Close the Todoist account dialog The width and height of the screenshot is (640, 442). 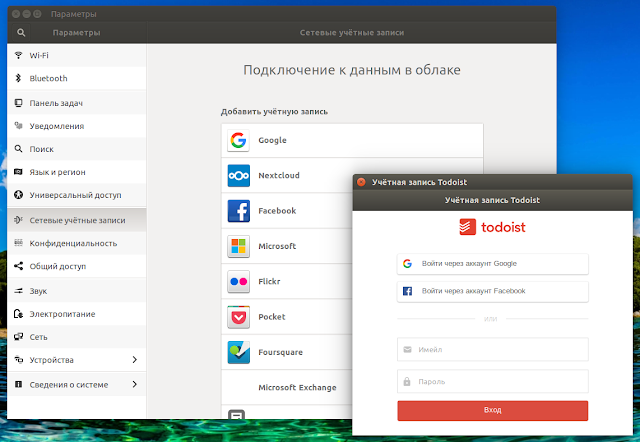tap(361, 182)
